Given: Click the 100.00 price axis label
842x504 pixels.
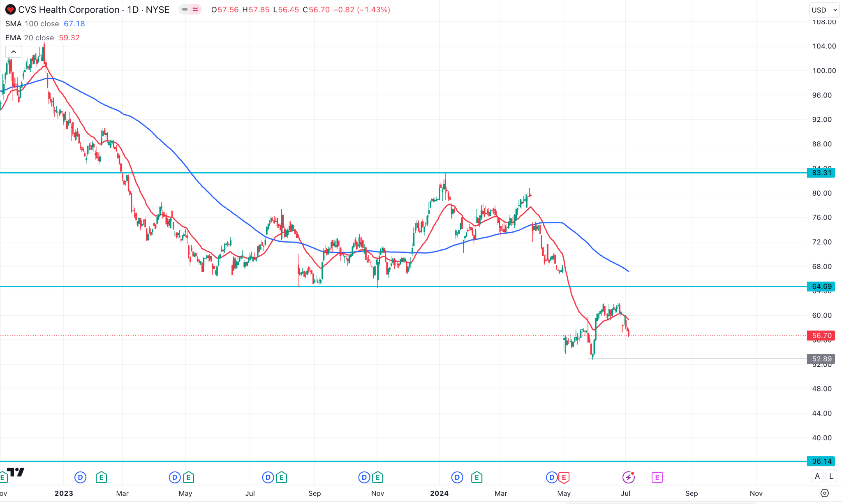Looking at the screenshot, I should coord(824,71).
